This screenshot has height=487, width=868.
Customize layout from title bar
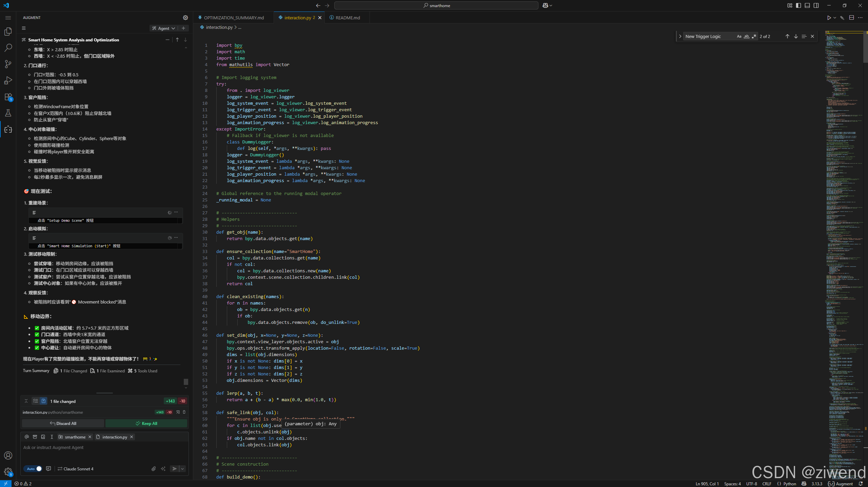pyautogui.click(x=790, y=5)
